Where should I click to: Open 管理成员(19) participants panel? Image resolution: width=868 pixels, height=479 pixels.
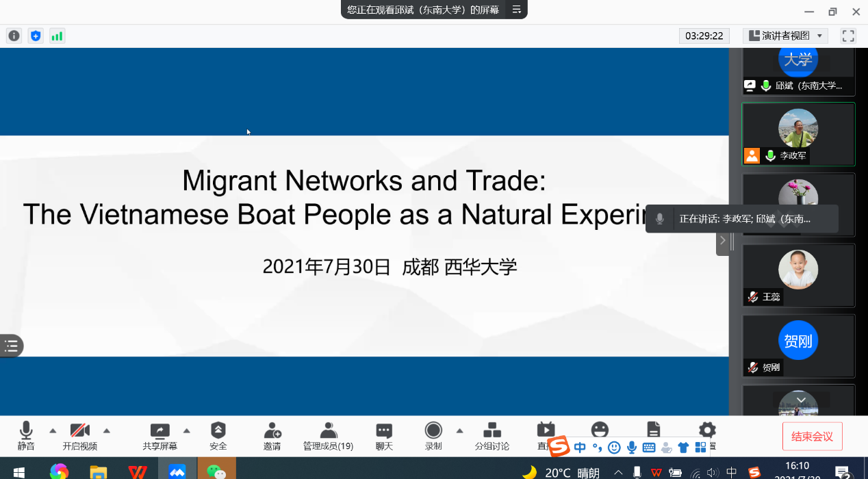point(329,435)
